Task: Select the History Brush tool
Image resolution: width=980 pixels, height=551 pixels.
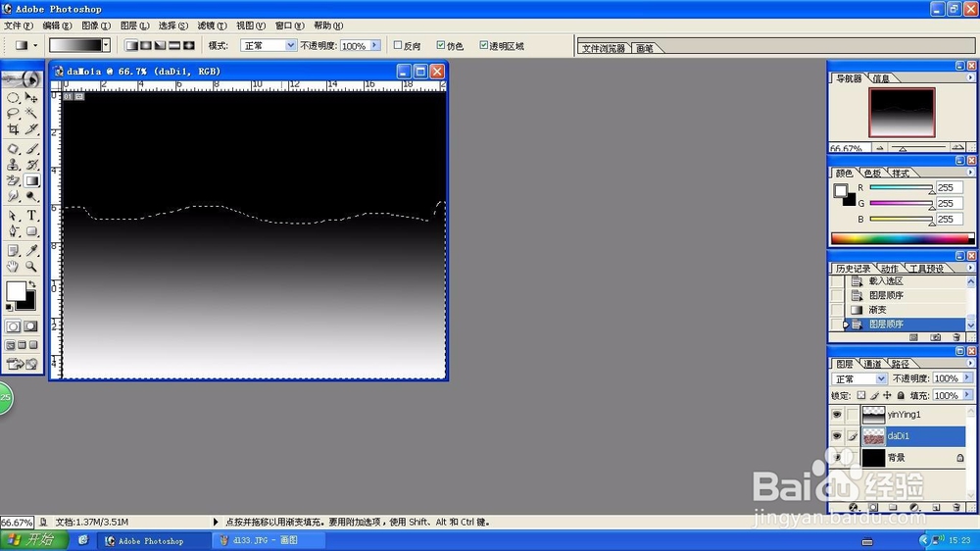Action: tap(31, 165)
